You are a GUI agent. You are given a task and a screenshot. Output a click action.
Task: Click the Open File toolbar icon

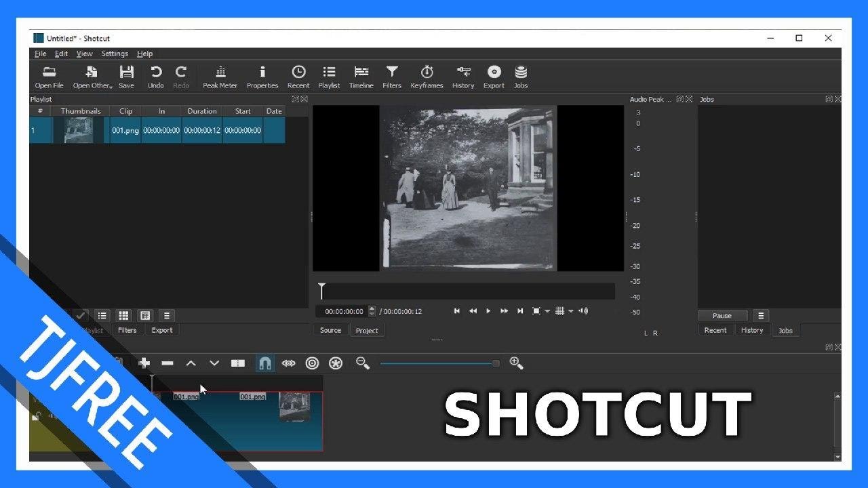(x=49, y=77)
